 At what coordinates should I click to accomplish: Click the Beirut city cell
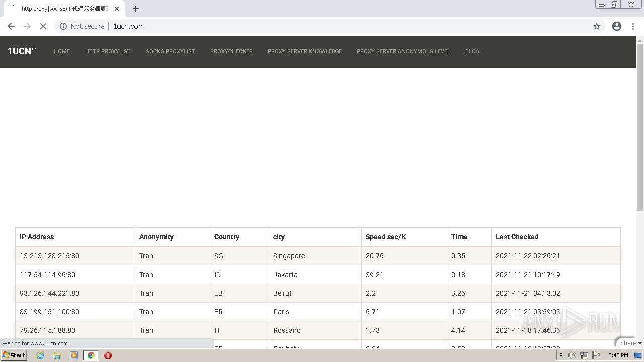click(315, 293)
